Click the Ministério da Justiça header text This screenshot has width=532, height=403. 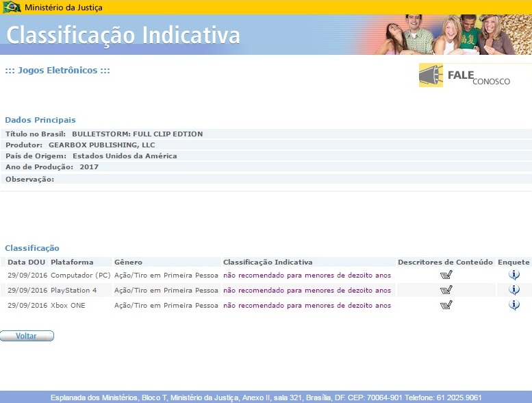(63, 8)
